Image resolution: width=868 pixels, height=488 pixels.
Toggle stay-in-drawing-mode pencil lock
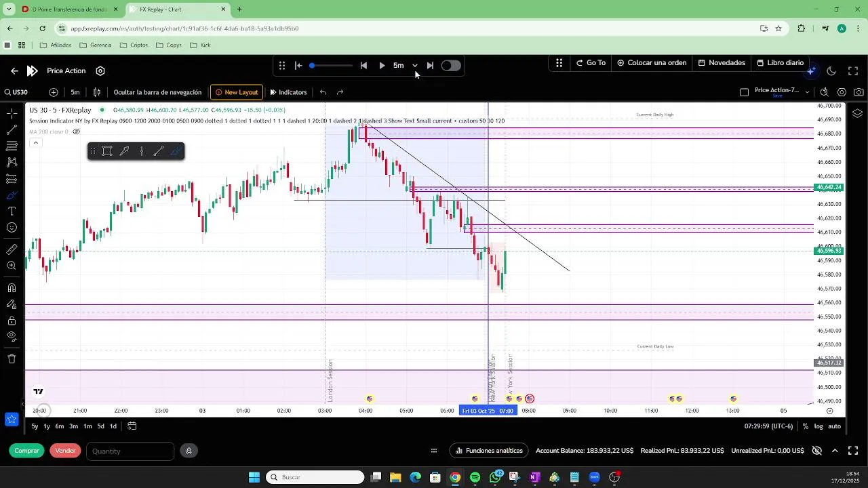[x=12, y=304]
